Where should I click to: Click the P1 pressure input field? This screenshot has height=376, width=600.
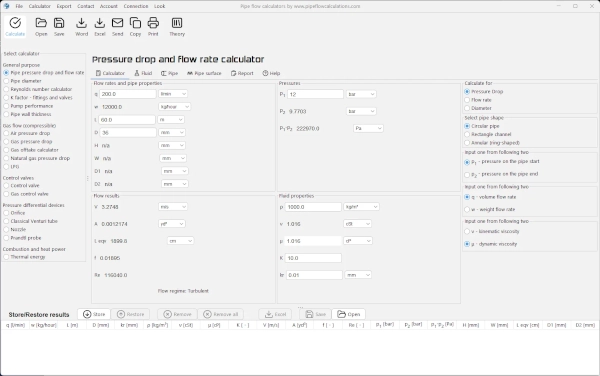pos(315,94)
